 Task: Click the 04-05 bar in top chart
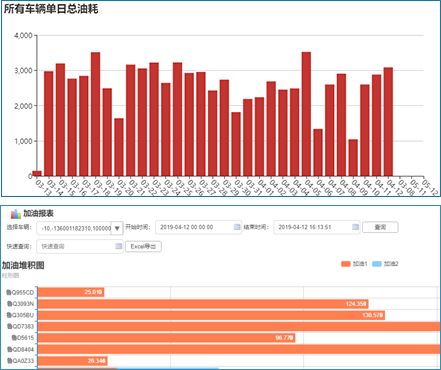306,114
